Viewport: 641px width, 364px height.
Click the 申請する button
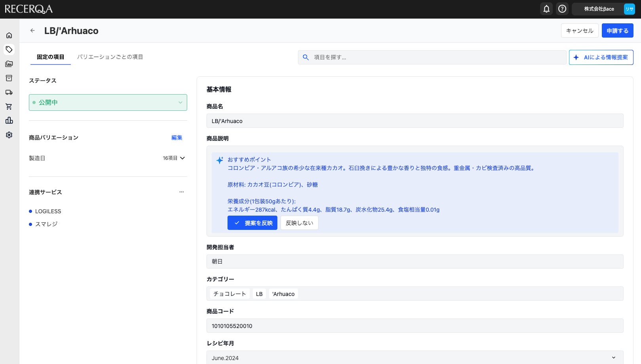617,30
